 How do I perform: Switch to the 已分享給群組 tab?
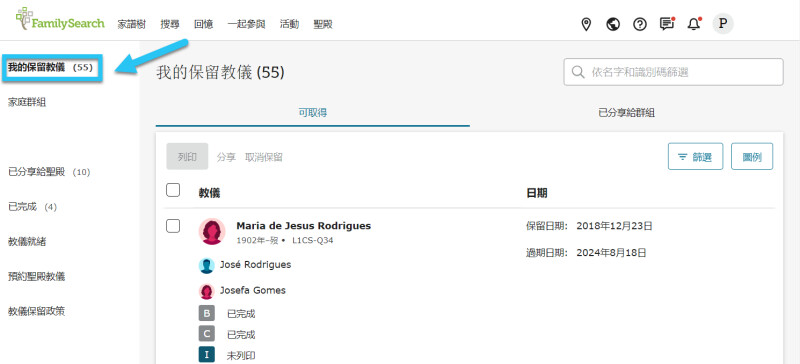point(627,113)
